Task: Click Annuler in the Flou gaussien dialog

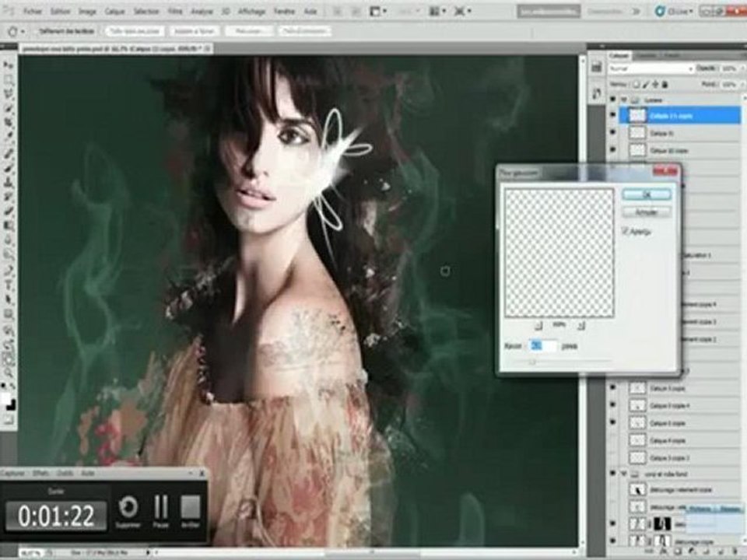Action: (647, 212)
